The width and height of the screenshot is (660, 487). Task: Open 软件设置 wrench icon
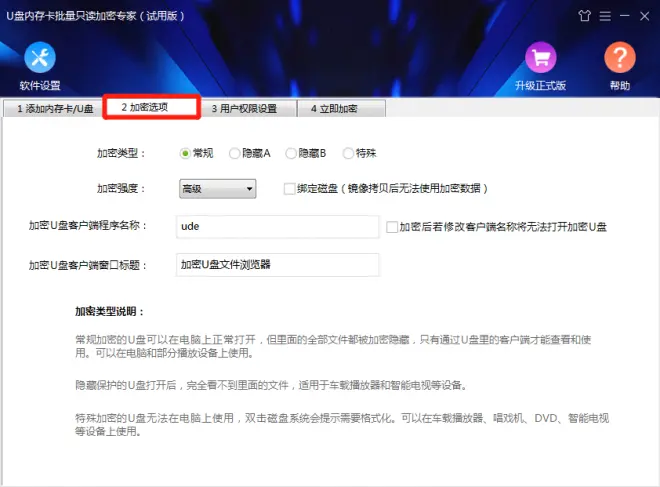[x=40, y=58]
